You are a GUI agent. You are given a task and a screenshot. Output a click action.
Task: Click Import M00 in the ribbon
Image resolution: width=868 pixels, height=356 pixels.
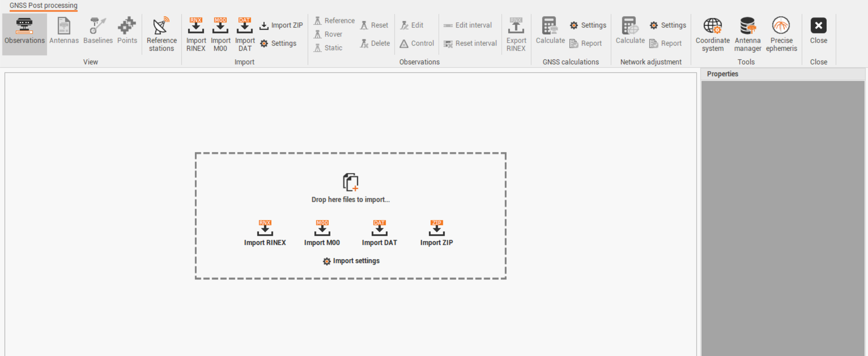pyautogui.click(x=220, y=35)
